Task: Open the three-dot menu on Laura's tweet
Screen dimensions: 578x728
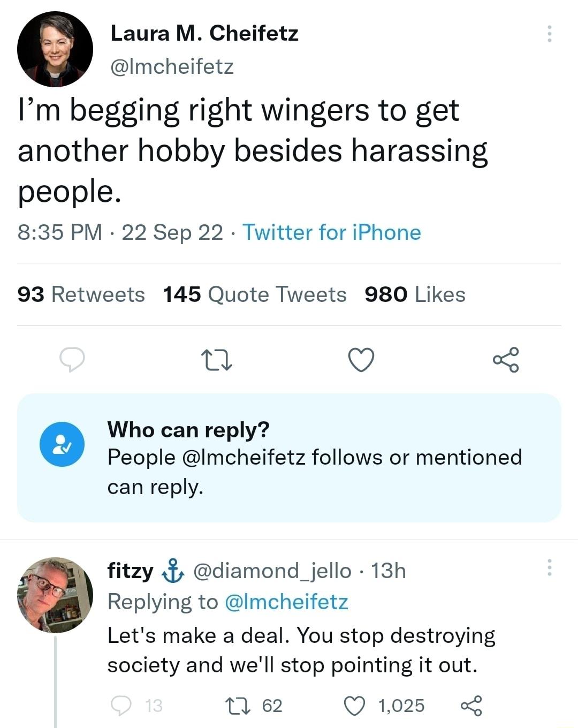Action: tap(549, 33)
